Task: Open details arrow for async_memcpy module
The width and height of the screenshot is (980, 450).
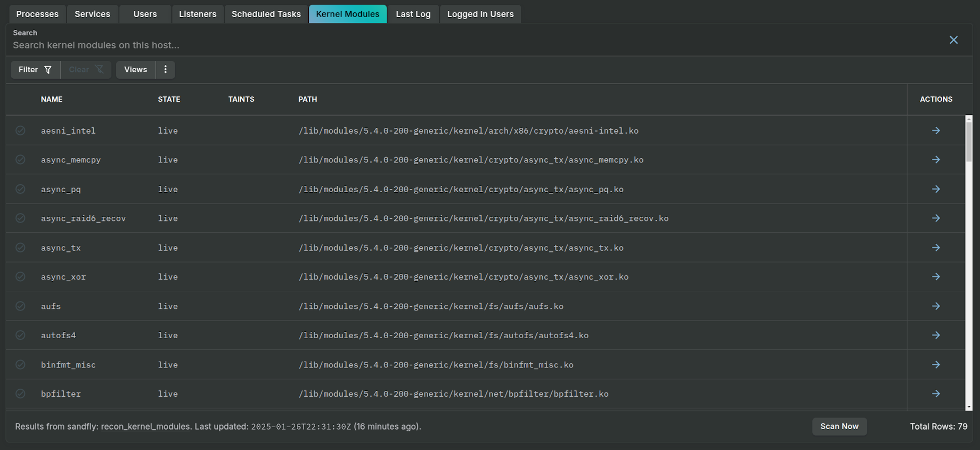Action: (x=936, y=160)
